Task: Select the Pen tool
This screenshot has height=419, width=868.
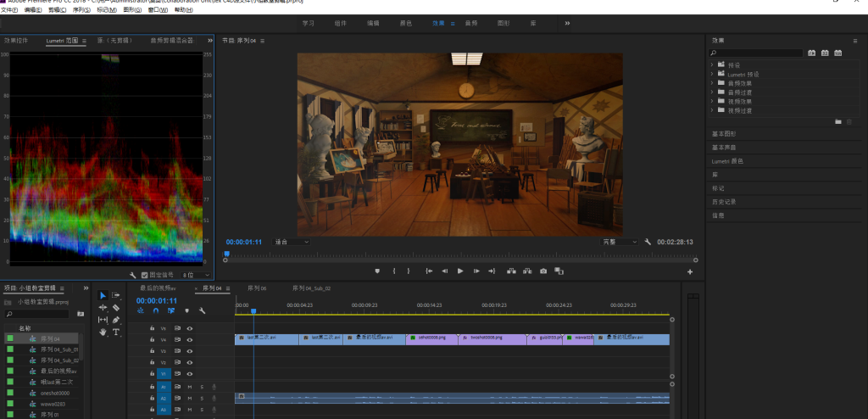Action: (116, 320)
